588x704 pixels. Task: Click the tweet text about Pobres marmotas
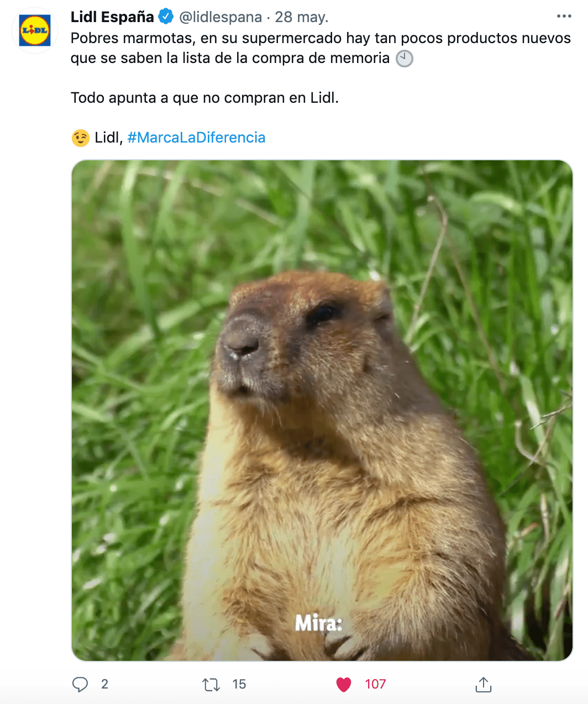[x=321, y=48]
